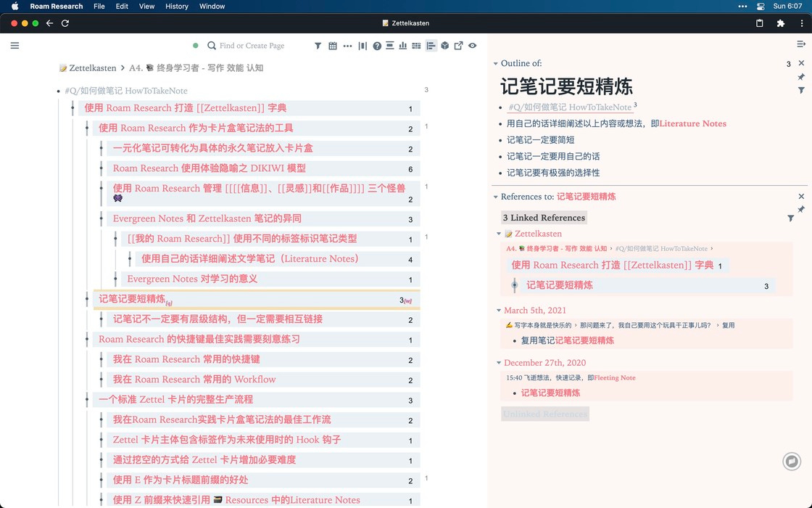This screenshot has height=508, width=812.
Task: Collapse the Zettelkasten linked reference group
Action: [499, 234]
